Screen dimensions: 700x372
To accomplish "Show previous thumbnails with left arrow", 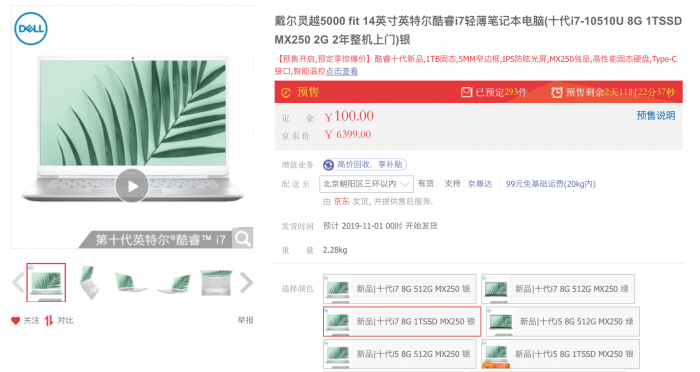I will coord(18,283).
